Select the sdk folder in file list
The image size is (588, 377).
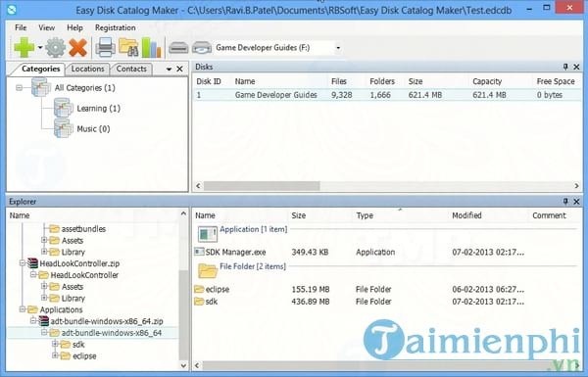(x=212, y=302)
